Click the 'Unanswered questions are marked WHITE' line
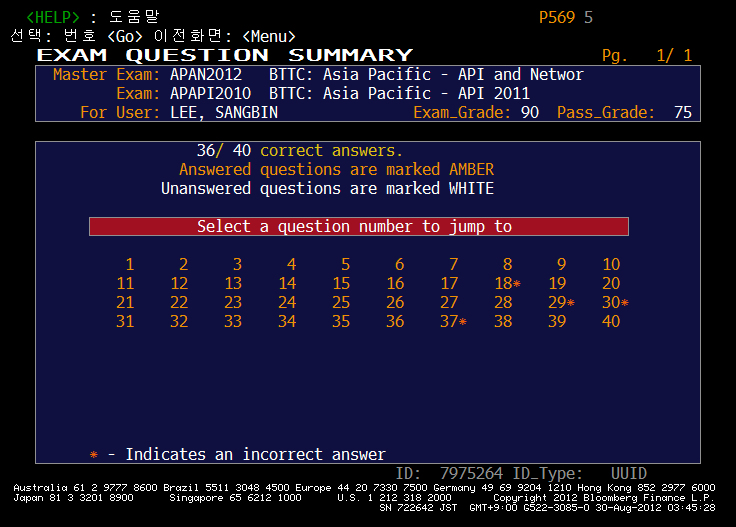736x527 pixels. [x=328, y=189]
